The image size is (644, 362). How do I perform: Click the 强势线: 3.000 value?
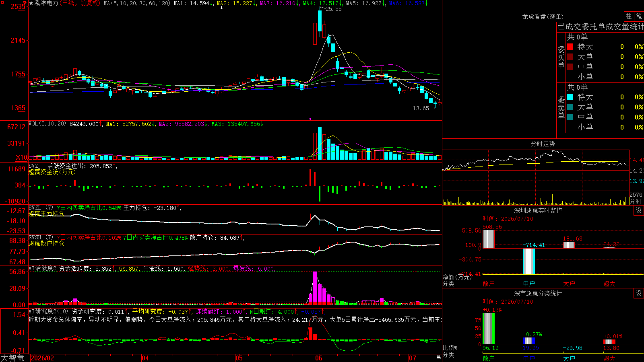click(208, 269)
